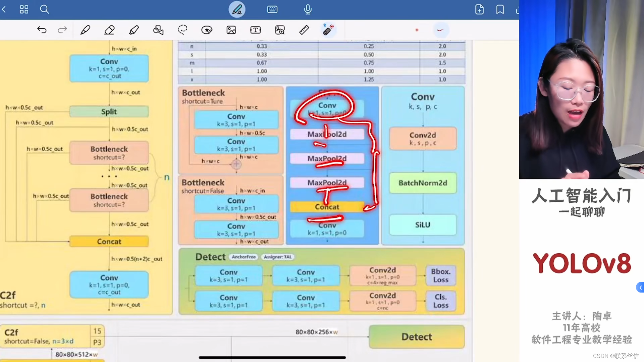Viewport: 644px width, 362px height.
Task: Open the keyboard input tool
Action: click(x=272, y=9)
